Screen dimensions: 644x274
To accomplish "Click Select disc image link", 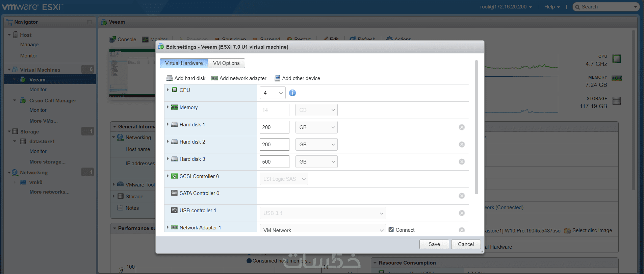I will [592, 230].
